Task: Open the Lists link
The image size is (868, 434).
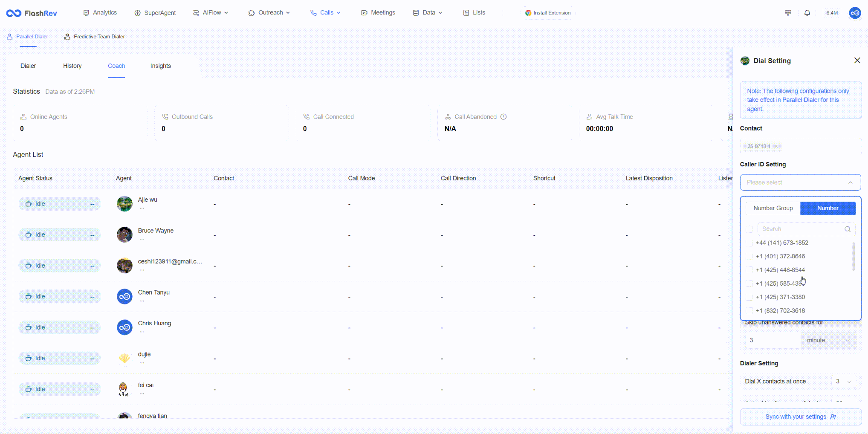Action: point(474,13)
